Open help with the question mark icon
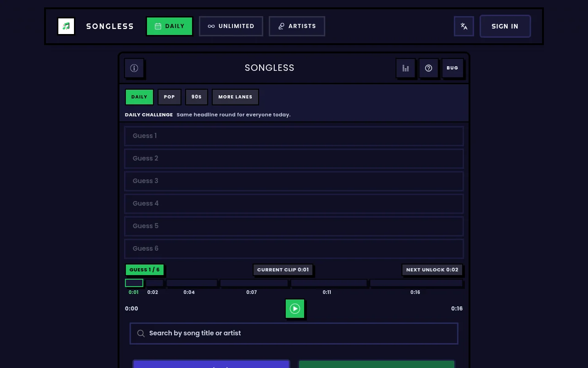The height and width of the screenshot is (368, 588). 429,68
